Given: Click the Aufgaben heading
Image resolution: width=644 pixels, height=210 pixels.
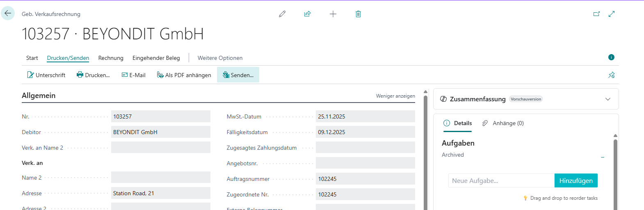Looking at the screenshot, I should click(458, 143).
